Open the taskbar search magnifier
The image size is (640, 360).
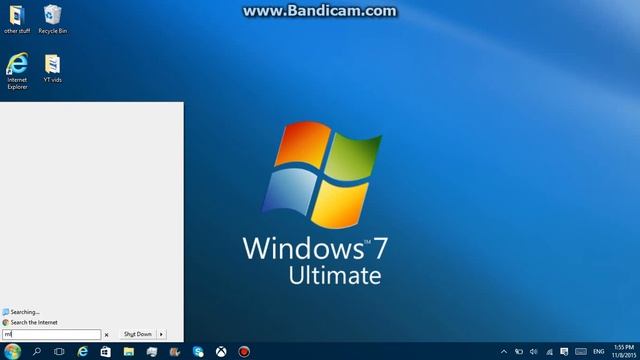click(37, 351)
